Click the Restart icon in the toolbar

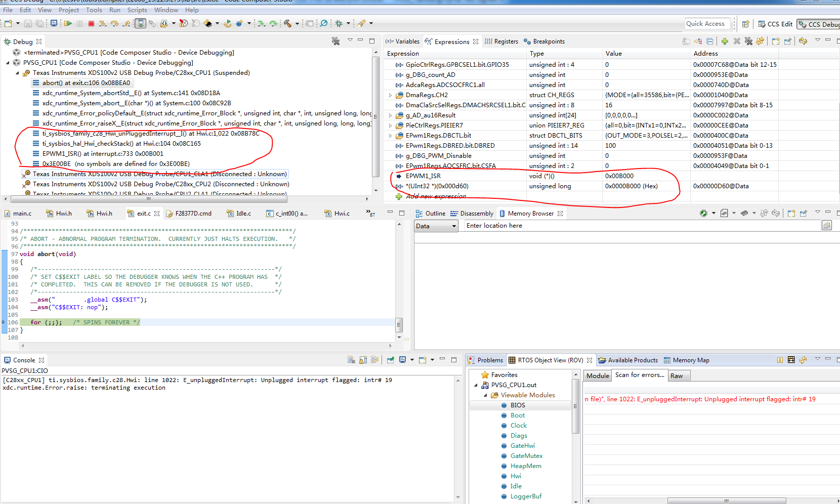click(228, 23)
